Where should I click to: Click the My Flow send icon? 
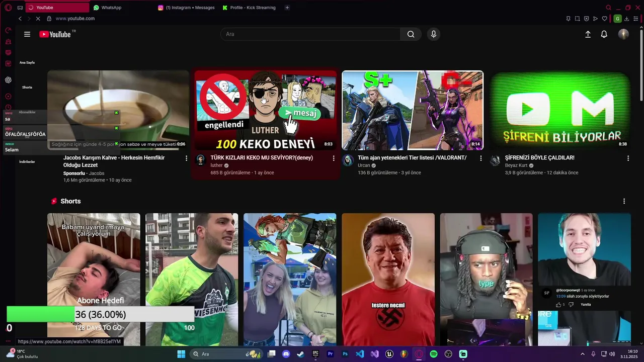point(595,19)
